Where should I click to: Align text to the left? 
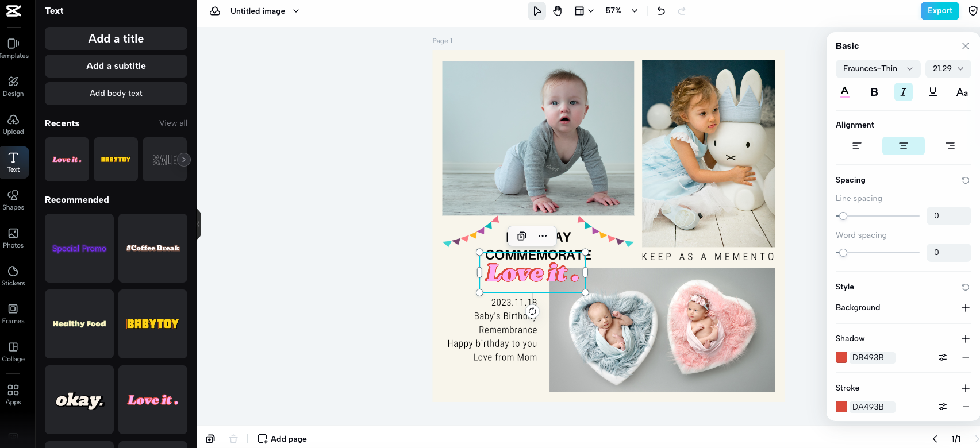tap(856, 146)
